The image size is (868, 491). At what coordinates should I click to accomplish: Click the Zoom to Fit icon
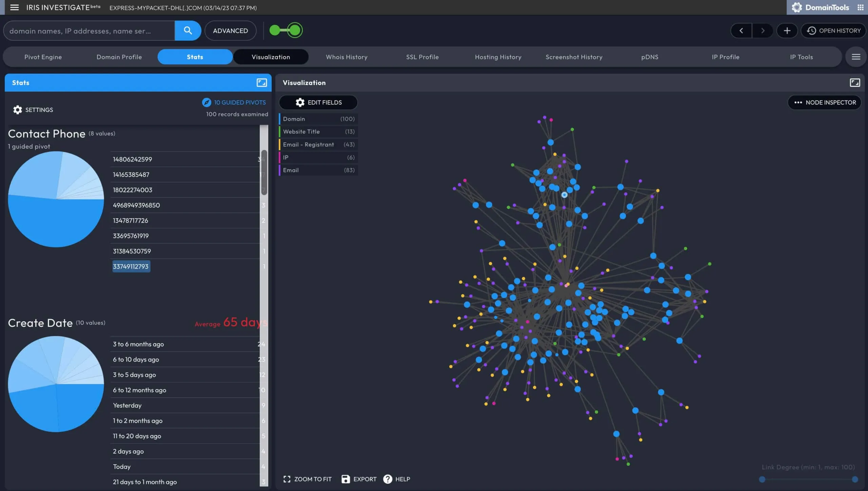click(287, 479)
